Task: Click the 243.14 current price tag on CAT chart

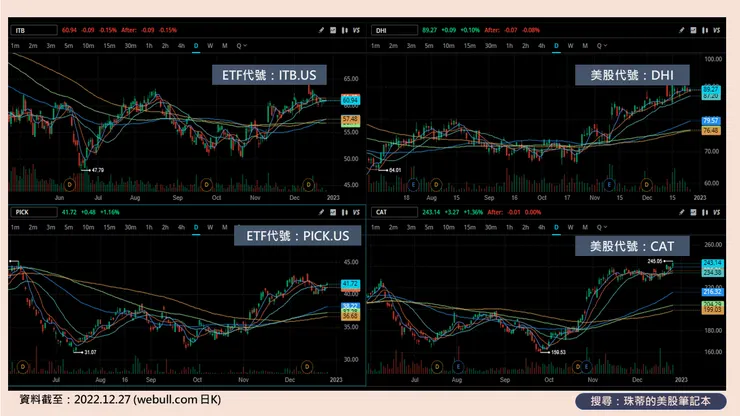Action: tap(712, 263)
